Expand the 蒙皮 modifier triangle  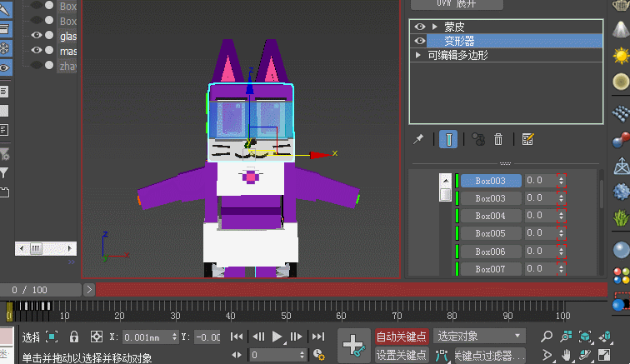[x=435, y=27]
